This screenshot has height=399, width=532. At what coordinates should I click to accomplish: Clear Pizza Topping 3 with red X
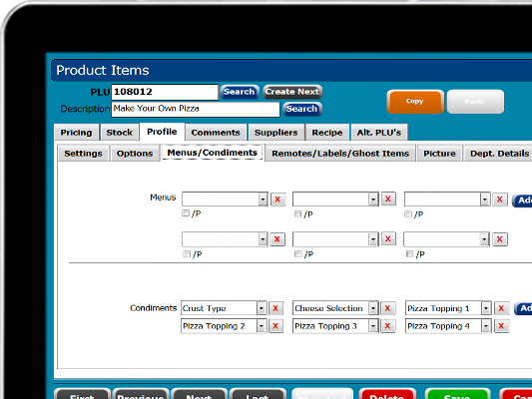387,326
